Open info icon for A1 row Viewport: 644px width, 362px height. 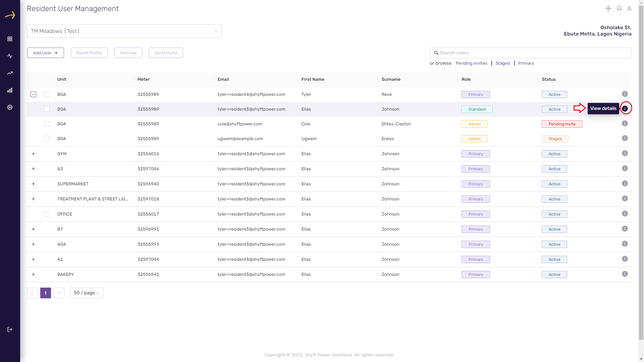click(625, 259)
